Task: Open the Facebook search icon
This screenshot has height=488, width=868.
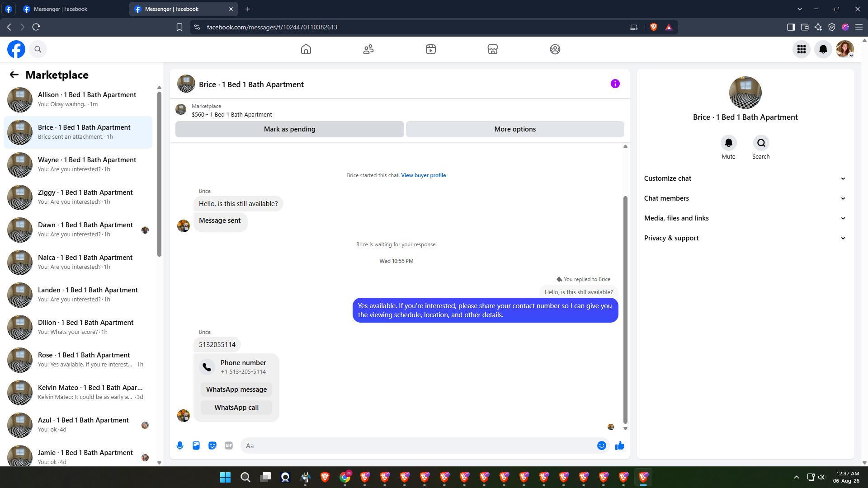Action: coord(38,49)
